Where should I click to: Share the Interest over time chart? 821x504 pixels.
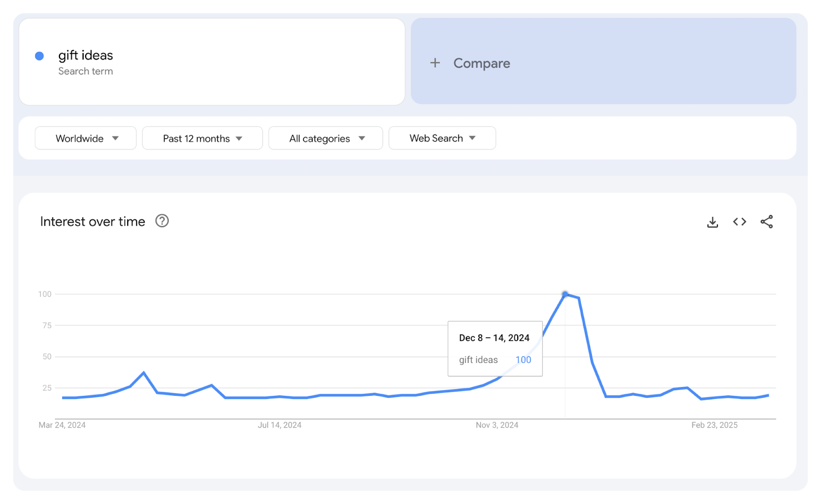pos(767,221)
